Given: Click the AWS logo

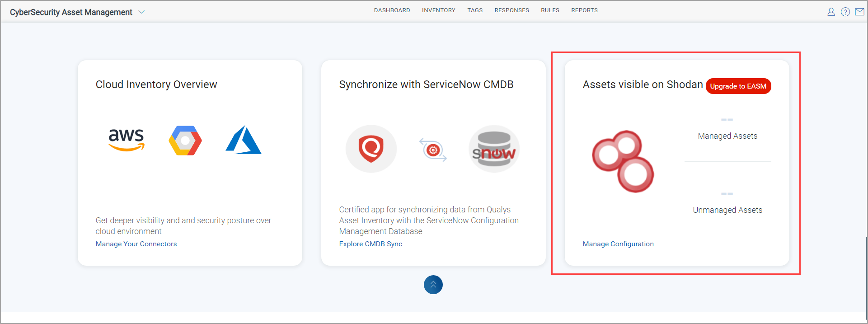Looking at the screenshot, I should tap(127, 140).
